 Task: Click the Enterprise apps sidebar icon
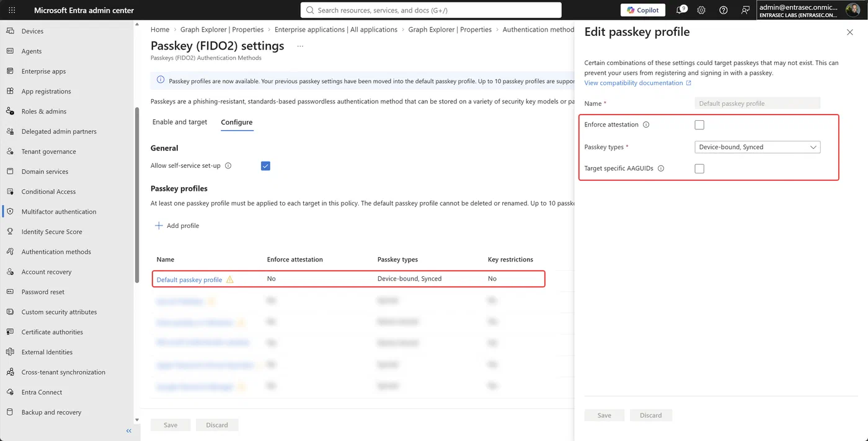coord(10,71)
